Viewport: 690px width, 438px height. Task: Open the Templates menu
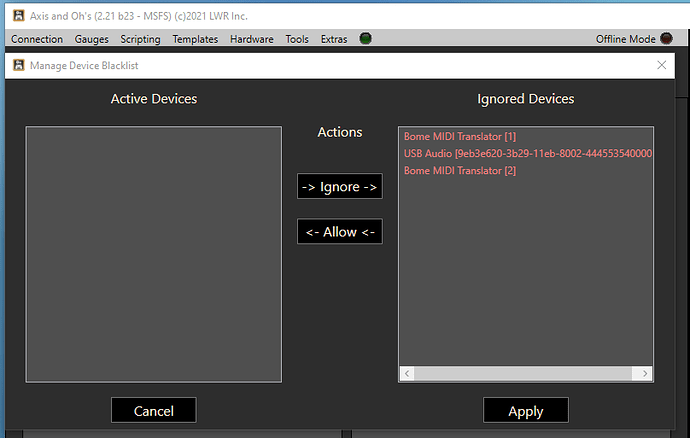pos(195,39)
